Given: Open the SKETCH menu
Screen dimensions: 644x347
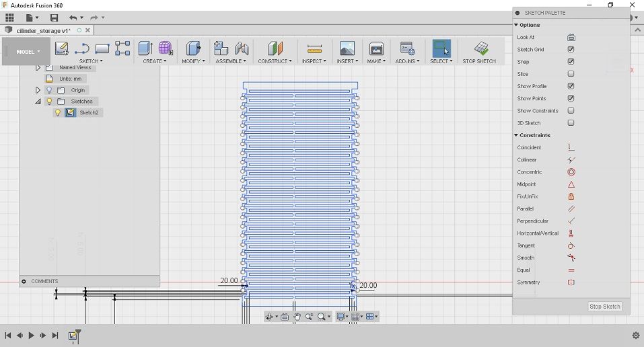Looking at the screenshot, I should [91, 61].
